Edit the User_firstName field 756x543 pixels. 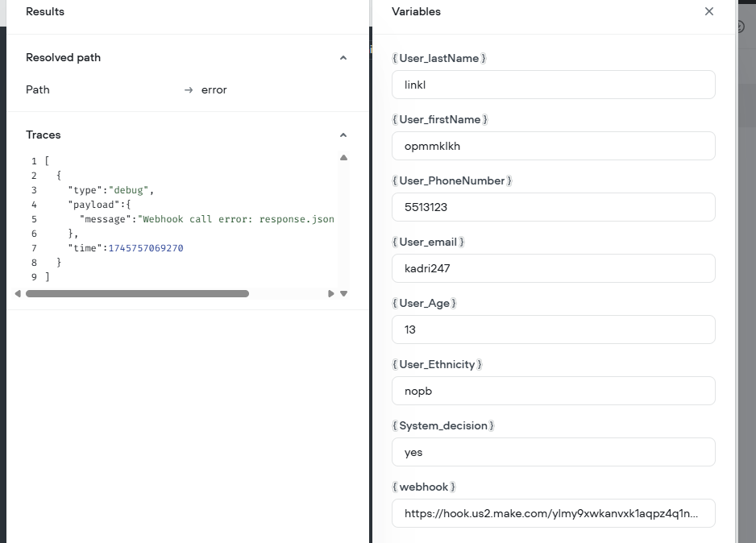(554, 146)
